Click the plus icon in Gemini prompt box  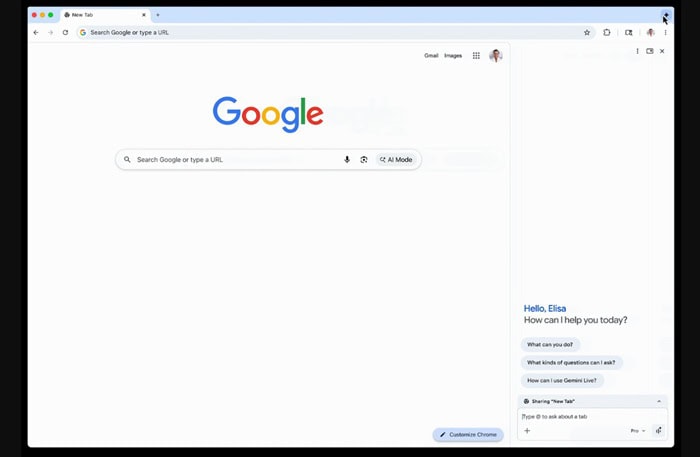coord(527,431)
